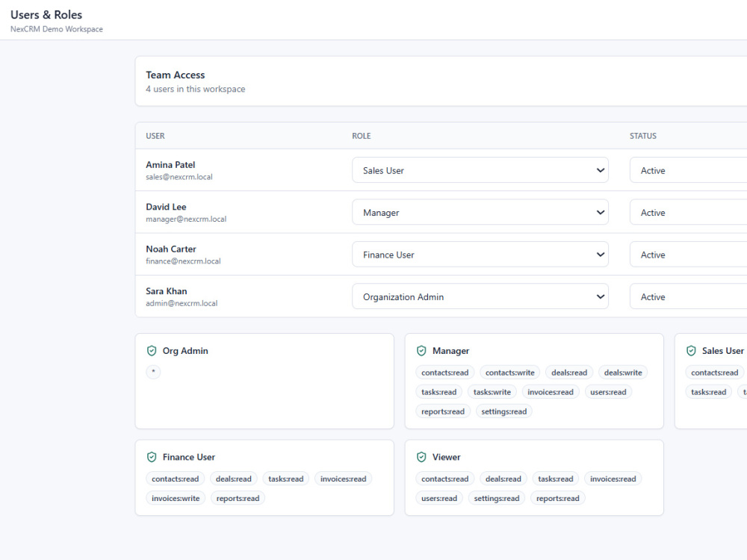Click the Manager card shield icon

(x=421, y=351)
